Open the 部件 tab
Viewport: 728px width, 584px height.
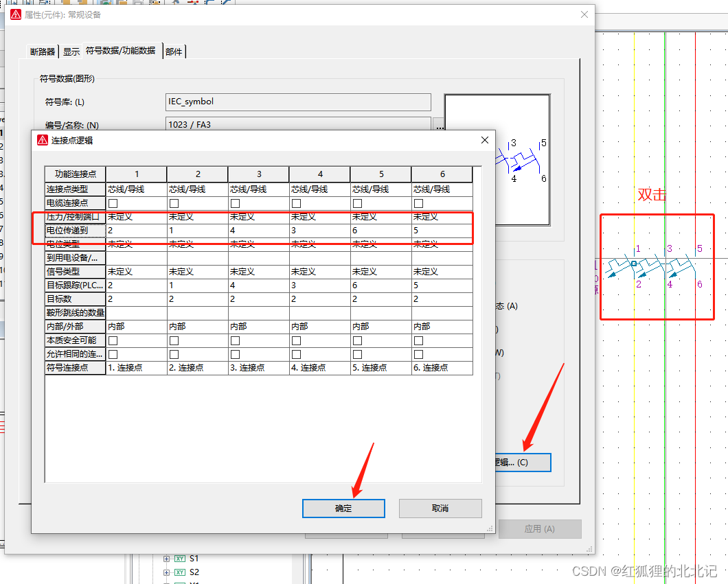174,51
